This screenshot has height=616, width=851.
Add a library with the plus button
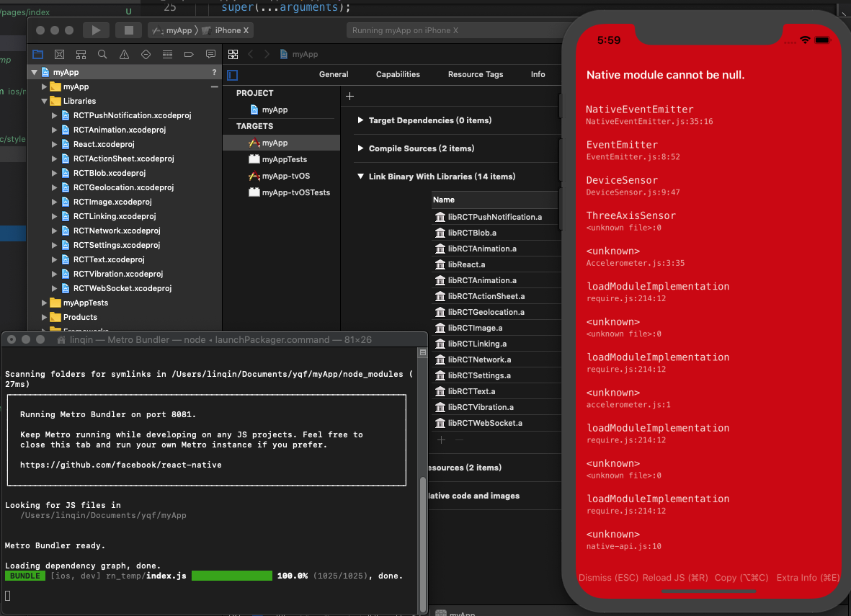coord(442,440)
